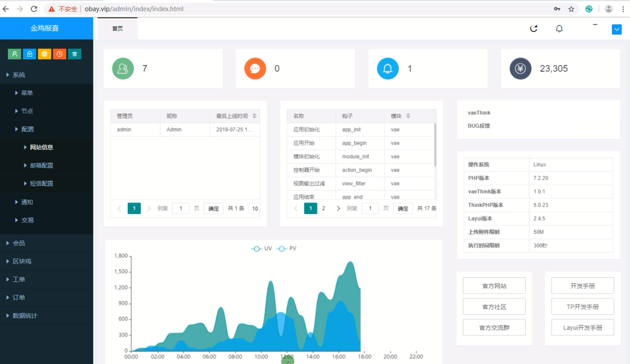Expand the 会员 sidebar menu
Viewport: 630px width, 364px height.
point(19,243)
